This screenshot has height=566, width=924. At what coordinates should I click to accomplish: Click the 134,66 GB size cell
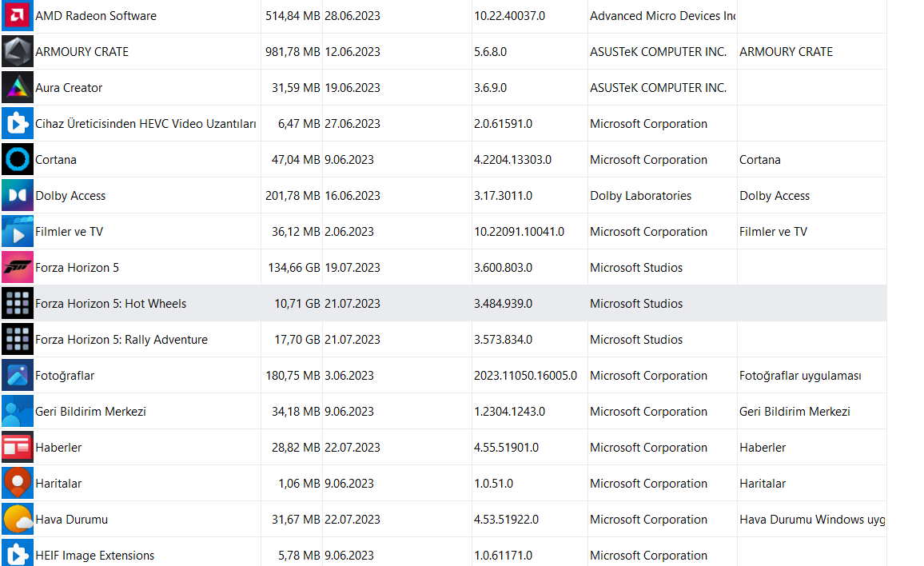[293, 268]
